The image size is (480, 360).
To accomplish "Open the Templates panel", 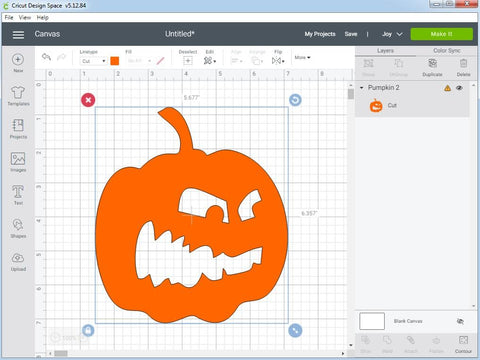I will point(18,96).
